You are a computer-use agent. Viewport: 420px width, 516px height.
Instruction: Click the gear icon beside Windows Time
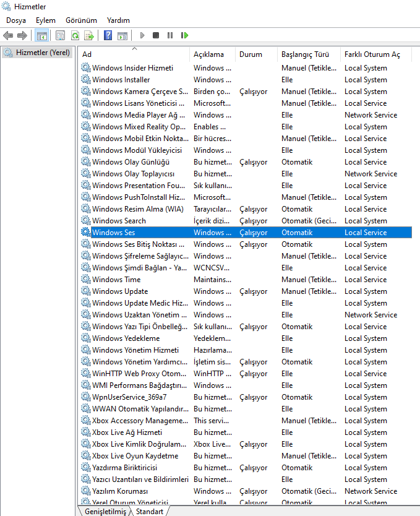tap(86, 279)
